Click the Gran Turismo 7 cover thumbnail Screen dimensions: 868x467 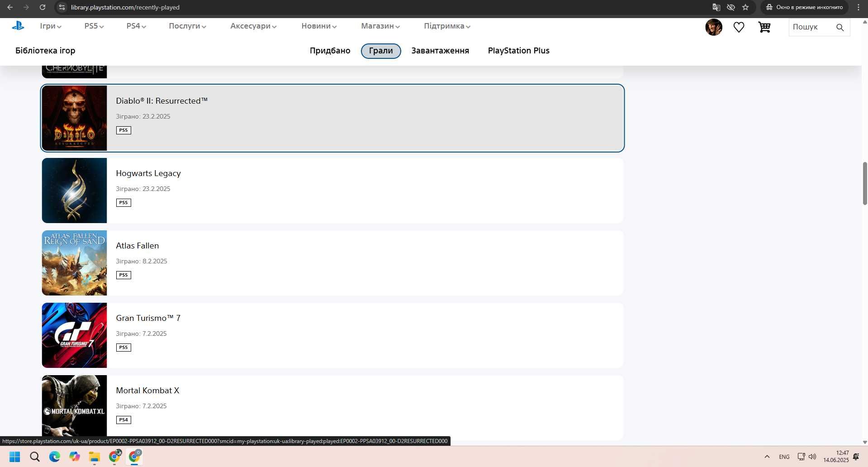pos(74,335)
